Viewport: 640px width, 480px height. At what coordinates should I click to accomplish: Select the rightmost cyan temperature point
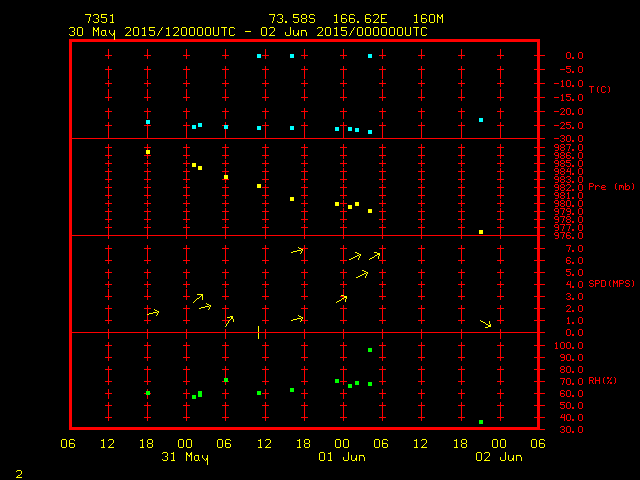tap(481, 120)
